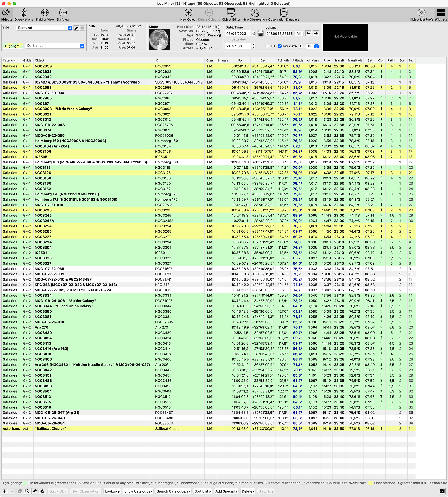Image resolution: width=448 pixels, height=497 pixels.
Task: Open Object List Prefs gear
Action: [421, 15]
